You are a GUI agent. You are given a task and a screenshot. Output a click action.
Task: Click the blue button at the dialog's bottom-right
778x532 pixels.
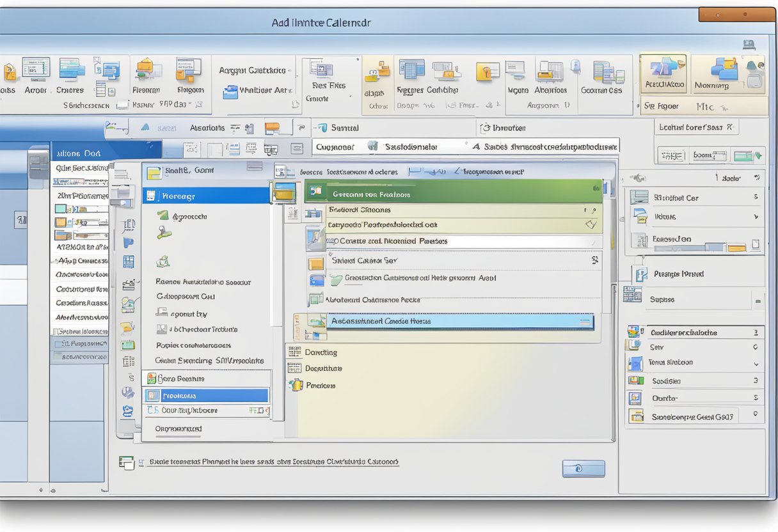tap(583, 469)
